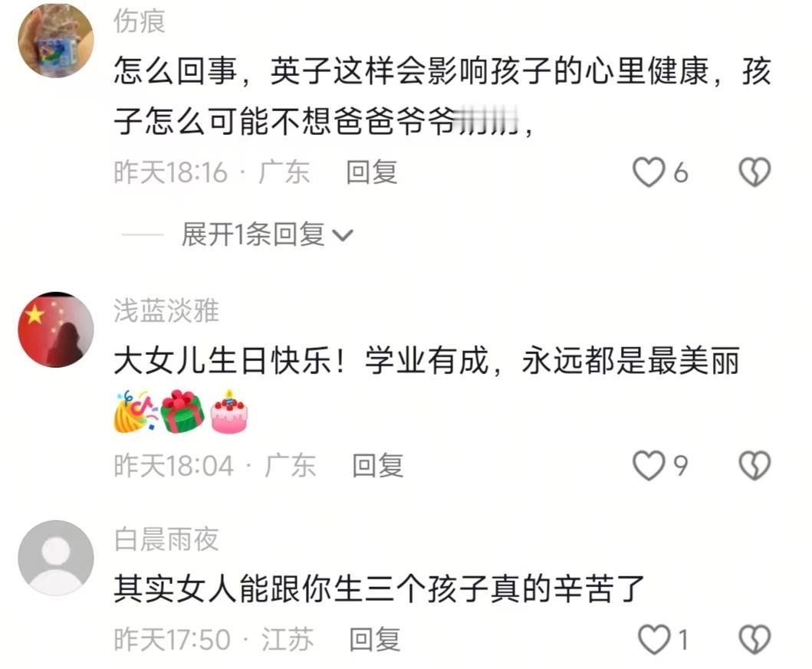Select the gift box emoji

click(x=182, y=412)
